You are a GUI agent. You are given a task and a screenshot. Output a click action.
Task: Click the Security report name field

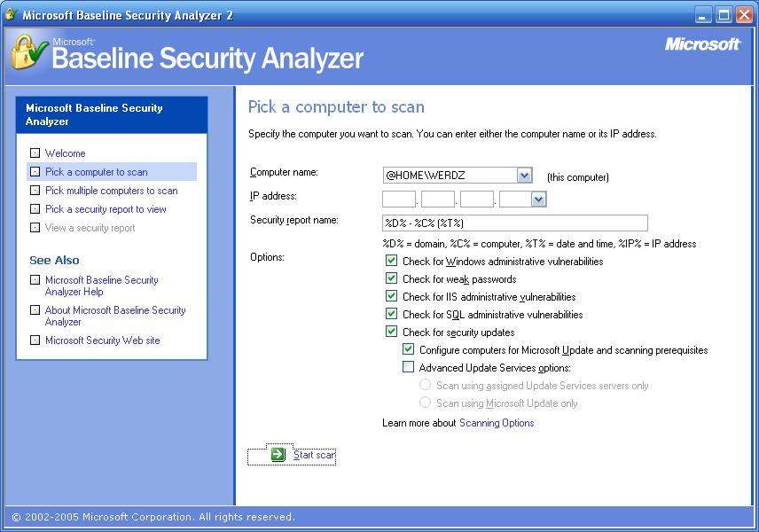point(515,223)
